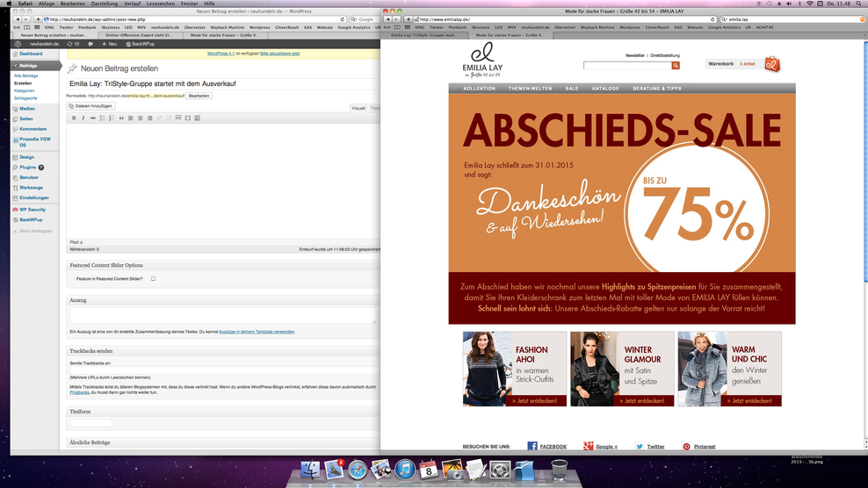Align text left in the WordPress editor
Screen dimensions: 868x488
[131, 118]
